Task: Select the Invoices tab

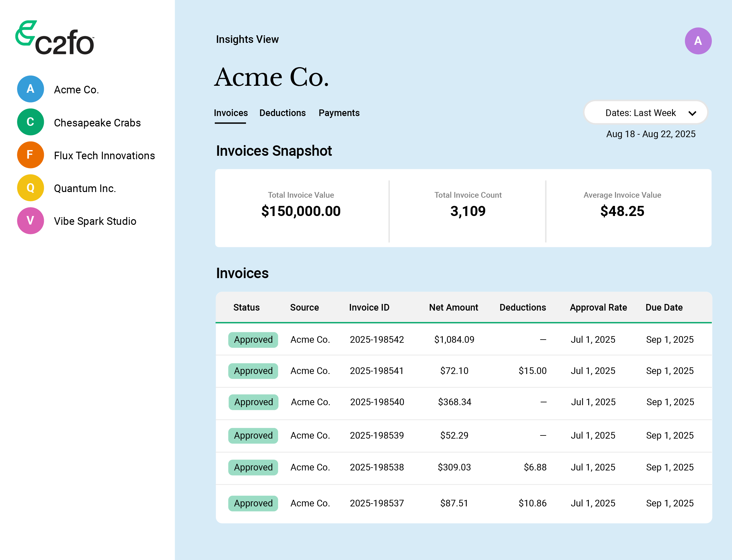Action: tap(231, 113)
